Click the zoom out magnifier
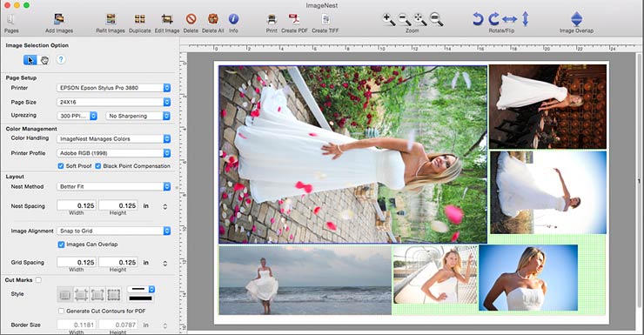Viewport: 644px width, 335px height. (x=405, y=19)
